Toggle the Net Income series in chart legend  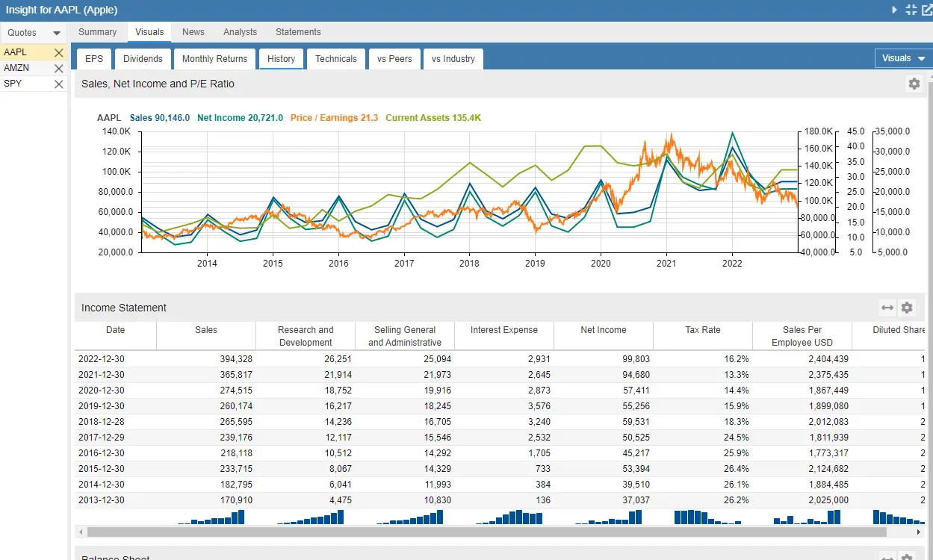click(x=240, y=118)
